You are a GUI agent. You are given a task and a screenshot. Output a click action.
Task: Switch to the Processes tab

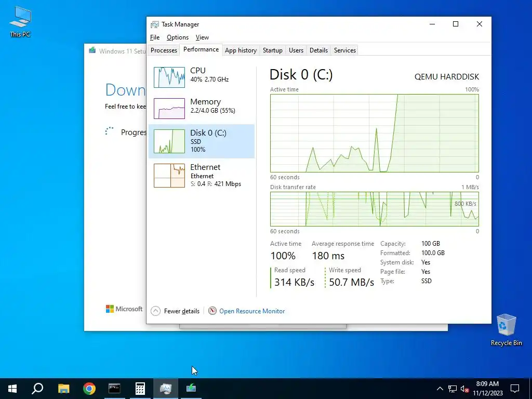coord(164,50)
